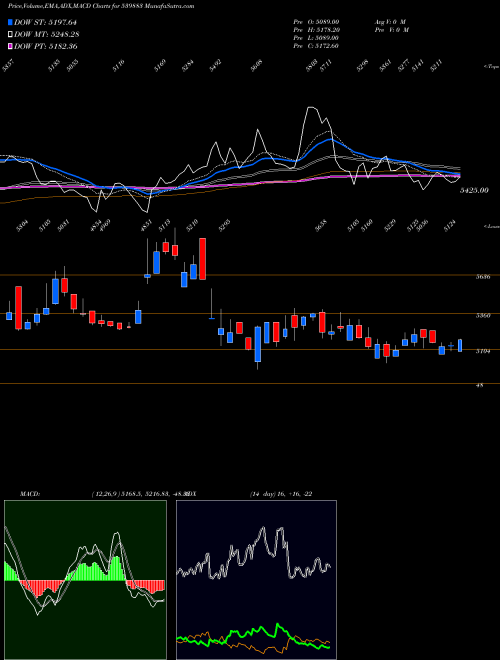
Task: Click the '(14 day) 16, +16, -22' ADX text
Action: [281, 494]
